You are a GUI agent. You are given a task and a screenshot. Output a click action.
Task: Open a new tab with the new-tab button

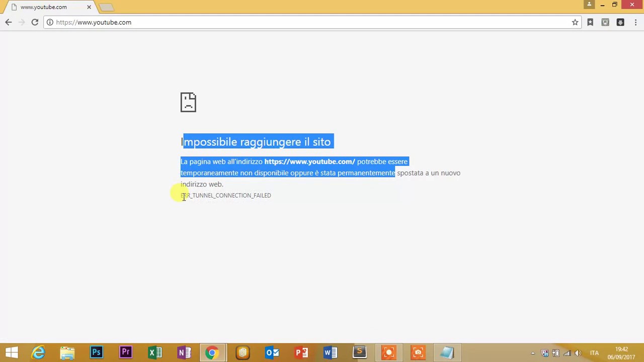click(106, 7)
